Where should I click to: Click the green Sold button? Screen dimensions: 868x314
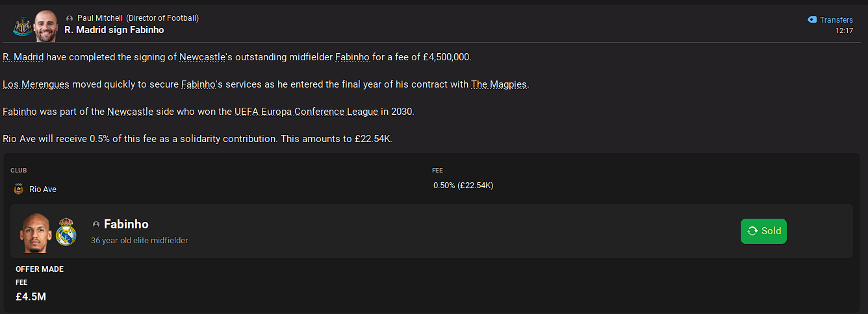[x=763, y=231]
